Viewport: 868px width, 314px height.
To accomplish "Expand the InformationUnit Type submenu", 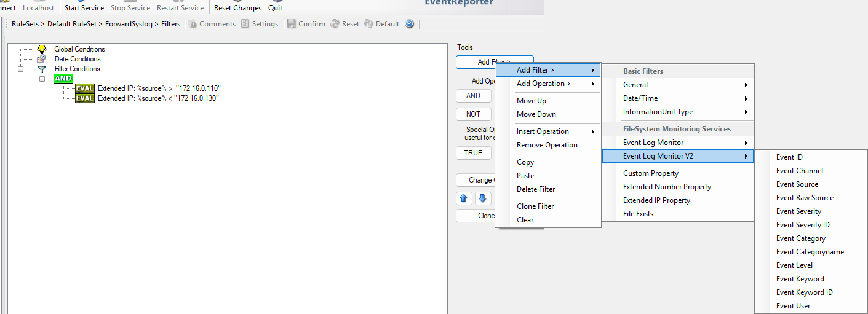I will [678, 112].
